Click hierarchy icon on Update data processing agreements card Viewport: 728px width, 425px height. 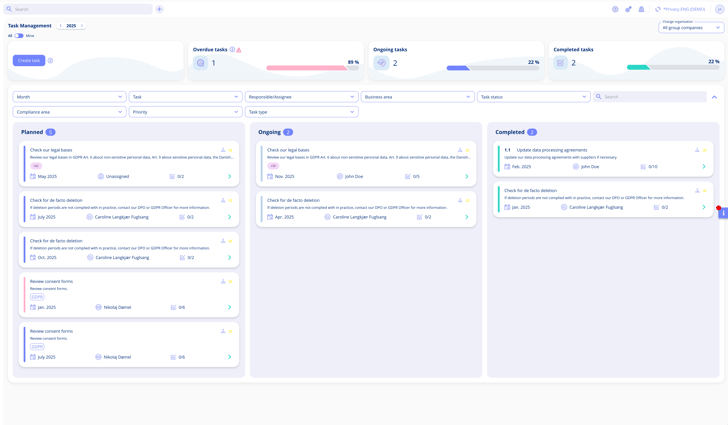click(x=697, y=150)
